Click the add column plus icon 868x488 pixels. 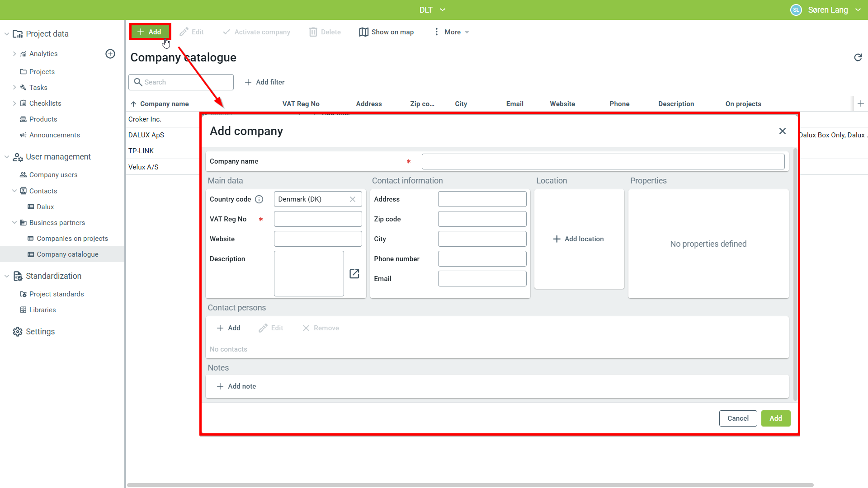[861, 103]
